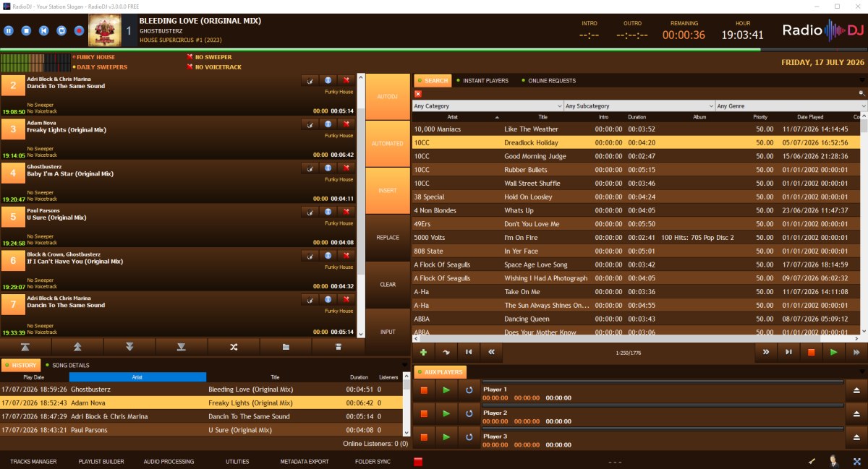
Task: Open the Search tab
Action: click(433, 81)
